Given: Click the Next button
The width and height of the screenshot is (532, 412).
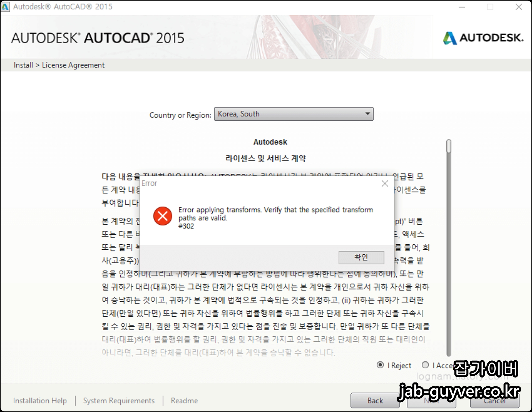Looking at the screenshot, I should 432,400.
